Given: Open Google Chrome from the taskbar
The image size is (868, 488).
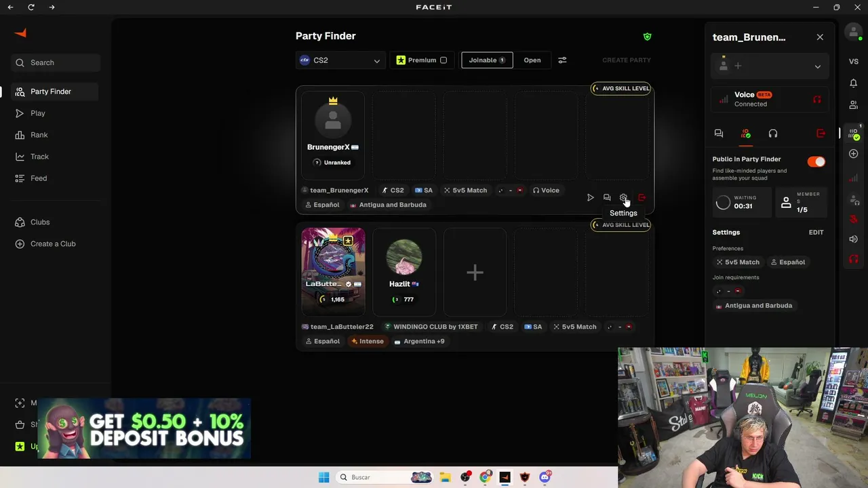Looking at the screenshot, I should 485,477.
